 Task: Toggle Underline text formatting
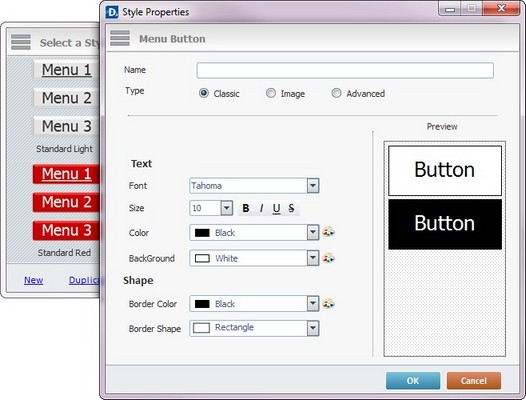point(276,208)
